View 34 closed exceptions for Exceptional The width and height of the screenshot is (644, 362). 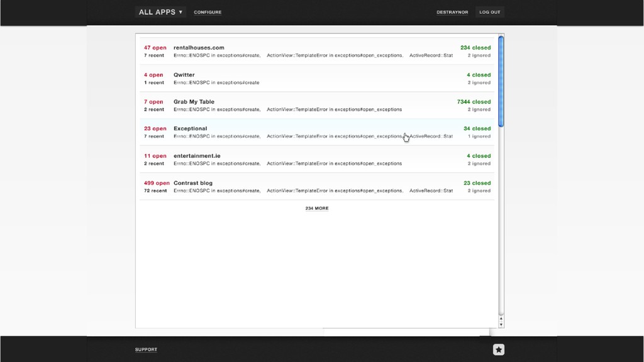[x=477, y=128]
